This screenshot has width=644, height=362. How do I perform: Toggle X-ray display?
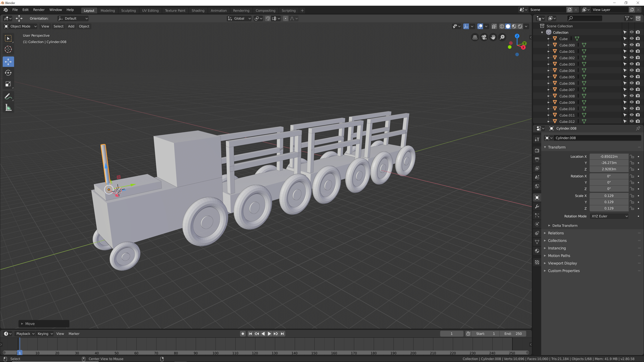494,26
